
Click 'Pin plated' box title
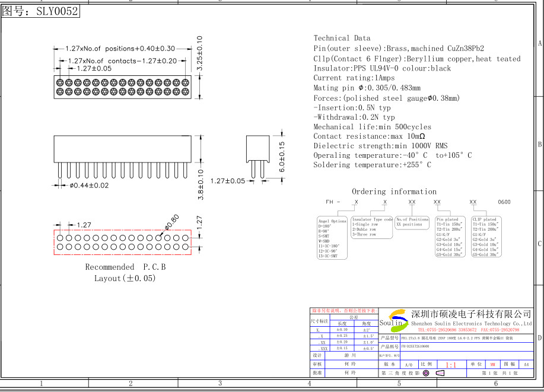click(447, 219)
